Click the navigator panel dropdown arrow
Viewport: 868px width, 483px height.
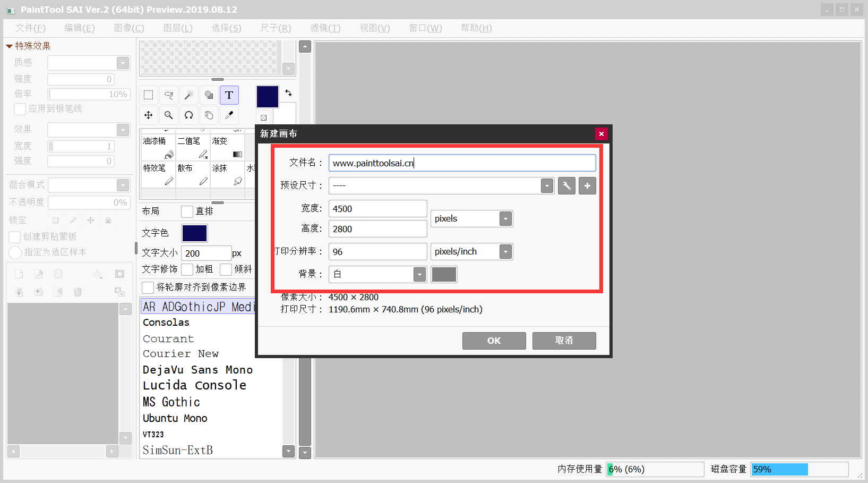[288, 69]
